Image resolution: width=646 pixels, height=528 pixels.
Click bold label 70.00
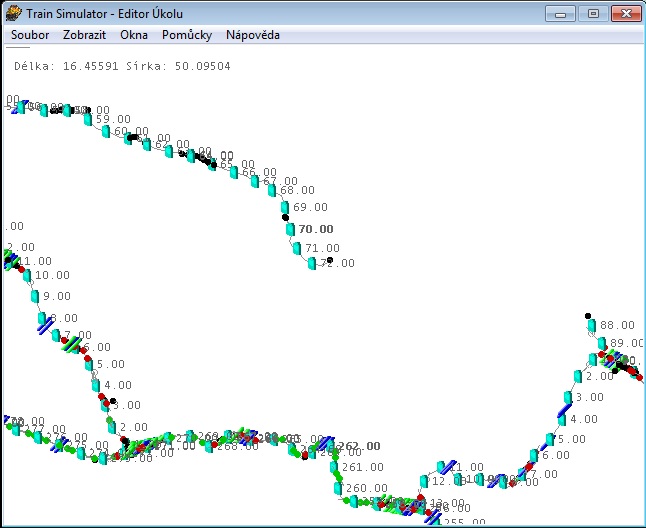point(316,229)
